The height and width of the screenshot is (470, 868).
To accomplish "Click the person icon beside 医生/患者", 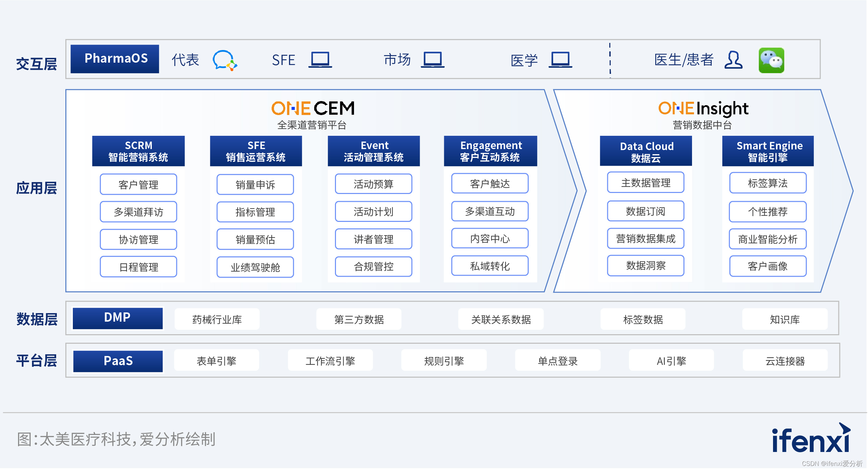I will pyautogui.click(x=733, y=60).
